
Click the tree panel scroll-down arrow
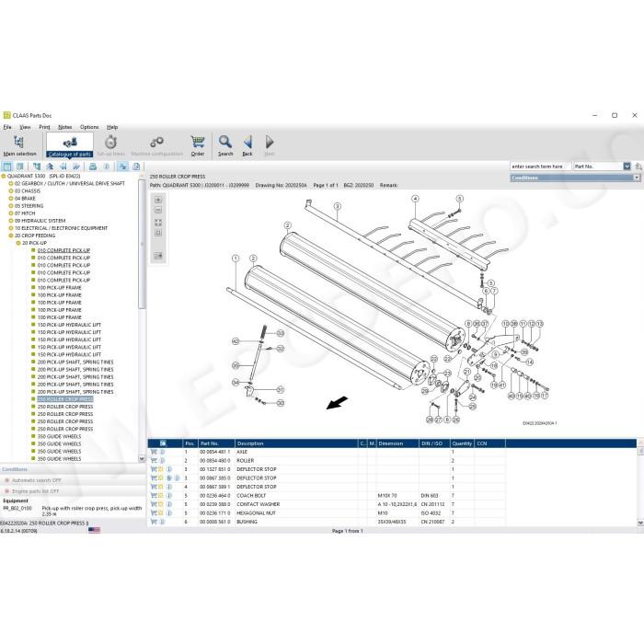142,458
